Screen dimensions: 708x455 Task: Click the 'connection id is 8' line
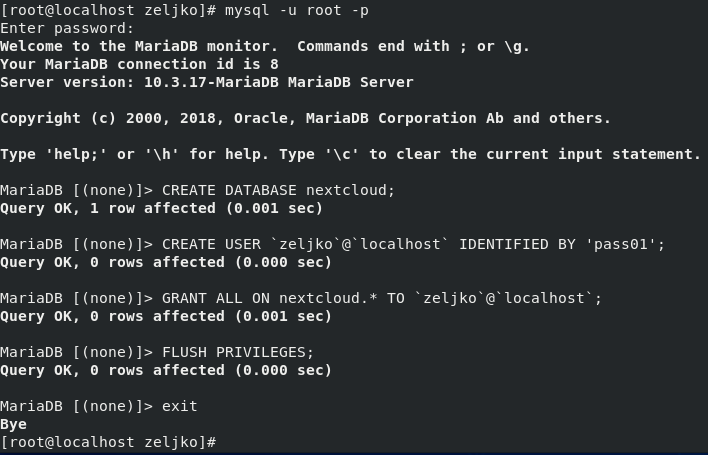point(139,64)
